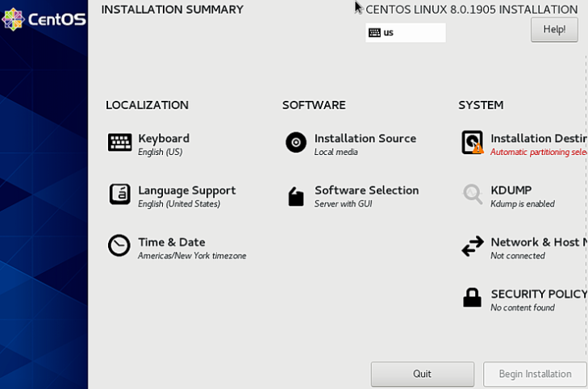Open Time & Date configuration

[x=171, y=242]
